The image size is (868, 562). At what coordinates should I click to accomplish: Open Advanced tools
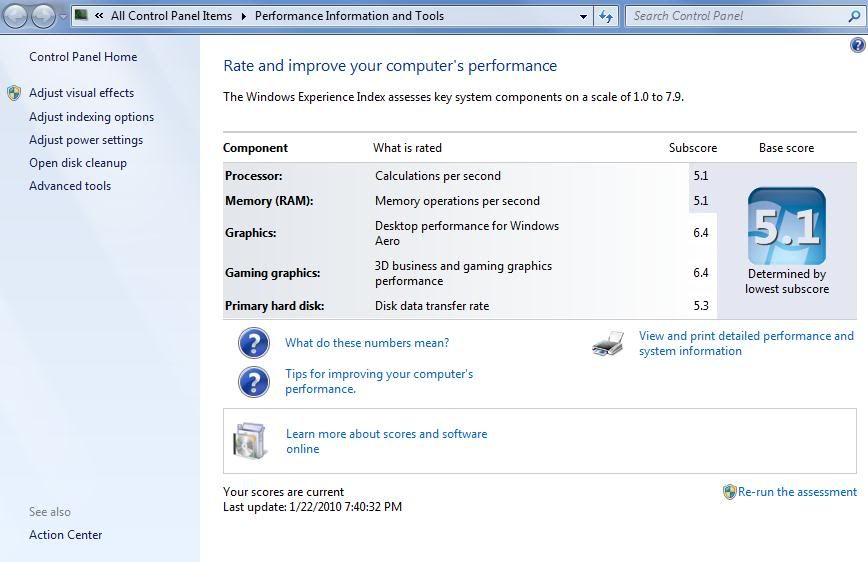coord(70,185)
